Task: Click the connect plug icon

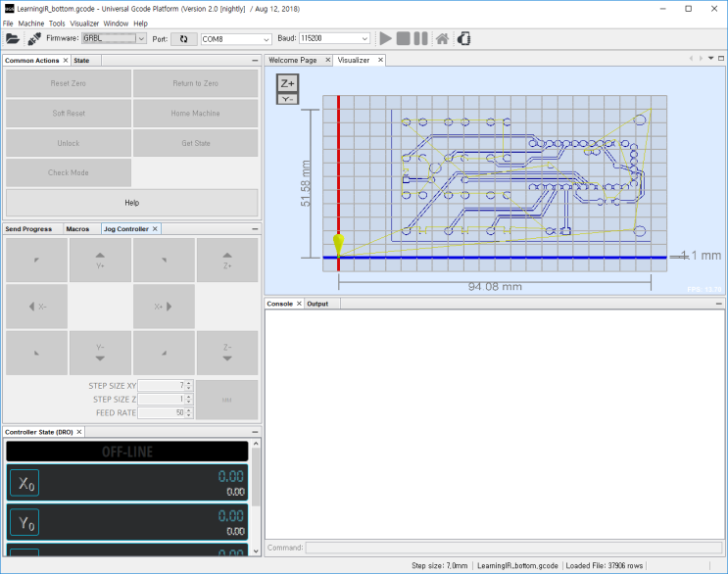Action: (x=34, y=39)
